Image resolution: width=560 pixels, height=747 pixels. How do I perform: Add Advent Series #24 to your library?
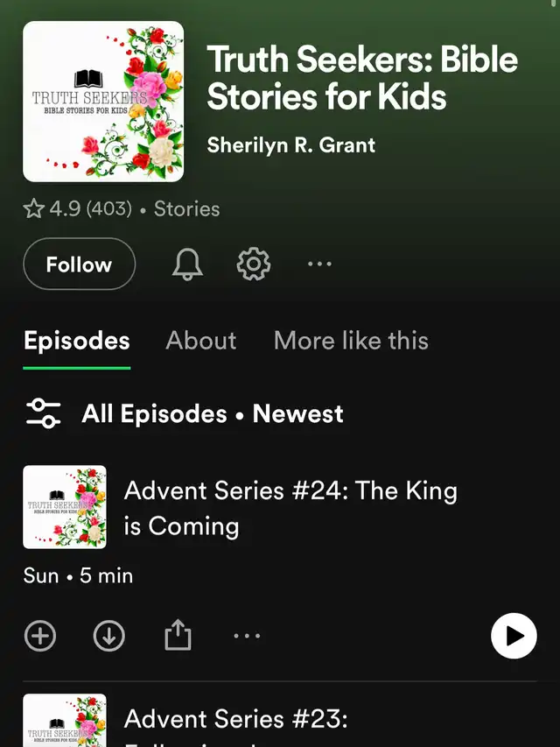pos(40,636)
